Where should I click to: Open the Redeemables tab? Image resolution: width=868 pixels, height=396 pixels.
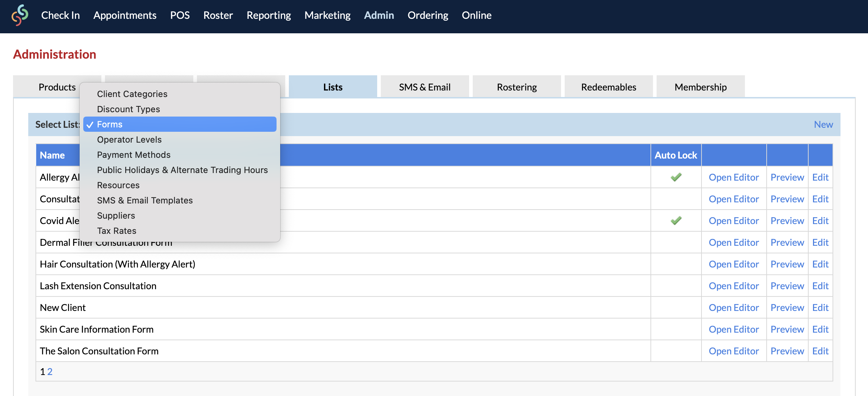click(608, 87)
